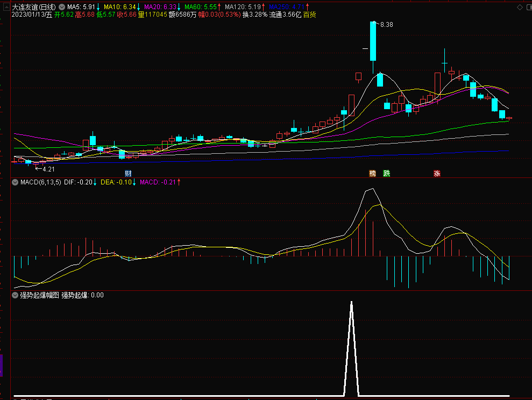Screen dimensions: 532x400
Task: Click the MA120: 5.19 label
Action: pos(243,7)
